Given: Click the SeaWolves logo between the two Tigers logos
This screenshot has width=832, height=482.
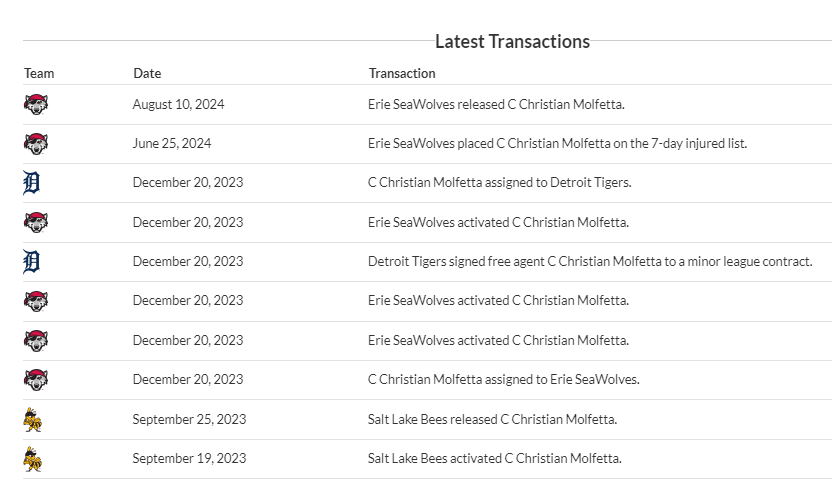Looking at the screenshot, I should coord(35,222).
